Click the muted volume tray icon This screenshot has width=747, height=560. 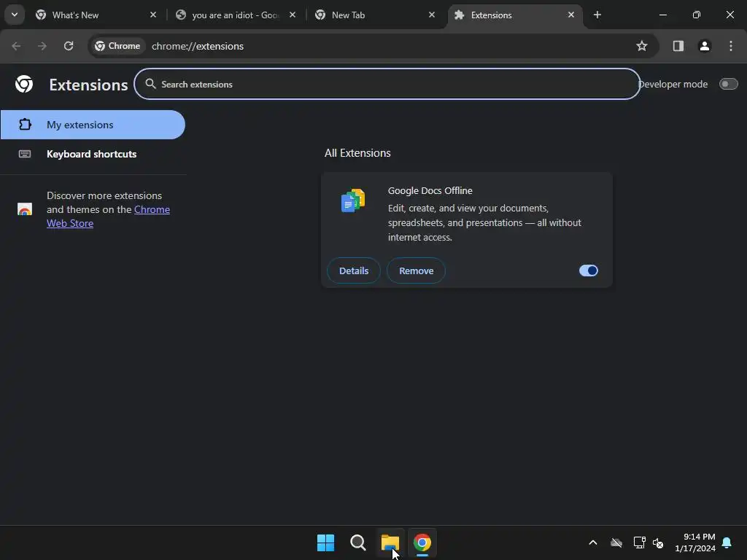(658, 542)
